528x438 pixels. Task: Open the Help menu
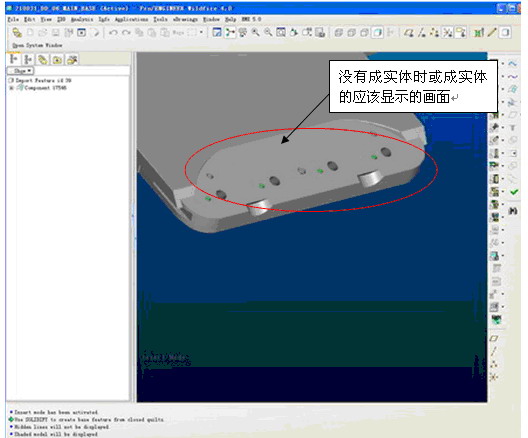pyautogui.click(x=231, y=19)
